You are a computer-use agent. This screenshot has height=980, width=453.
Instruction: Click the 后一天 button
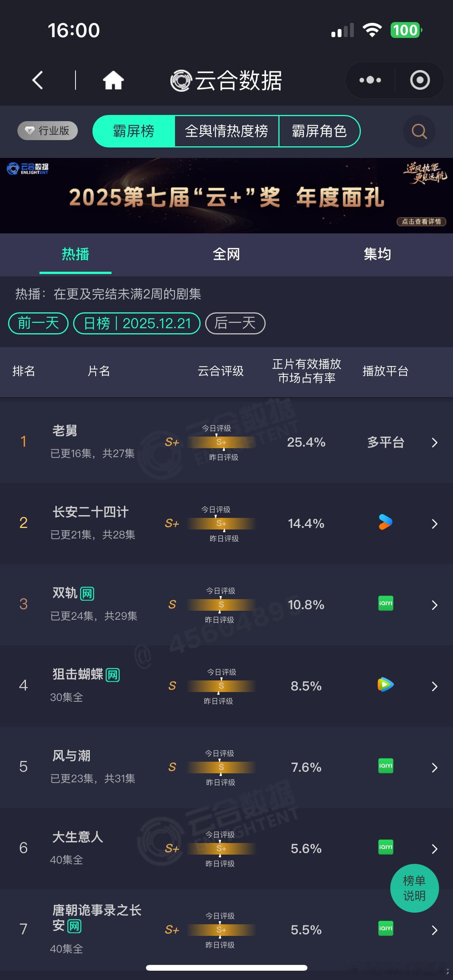[235, 323]
